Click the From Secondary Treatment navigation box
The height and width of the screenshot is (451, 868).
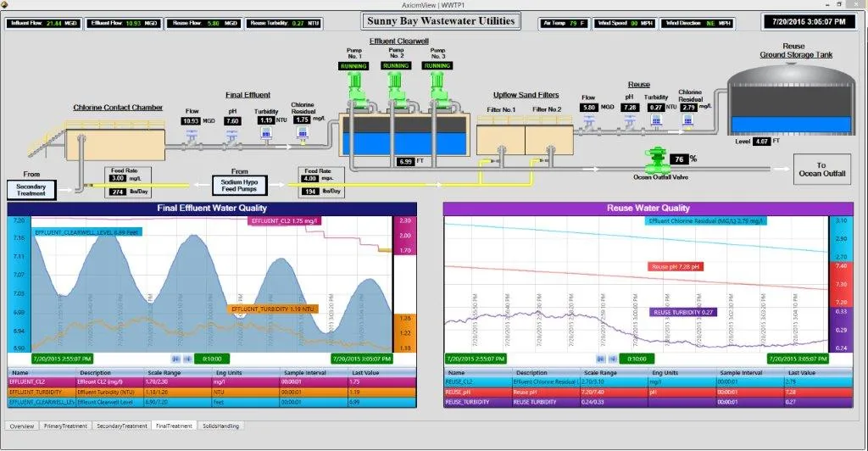[x=31, y=189]
